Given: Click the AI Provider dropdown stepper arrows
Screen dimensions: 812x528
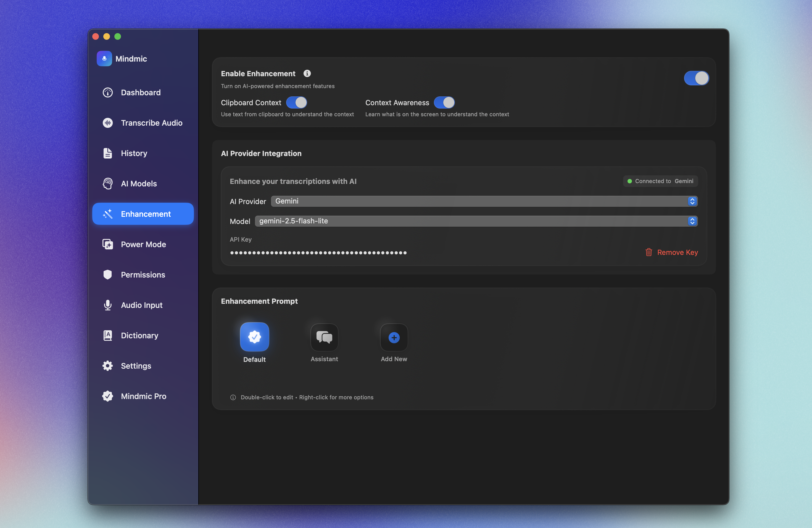Looking at the screenshot, I should [692, 201].
